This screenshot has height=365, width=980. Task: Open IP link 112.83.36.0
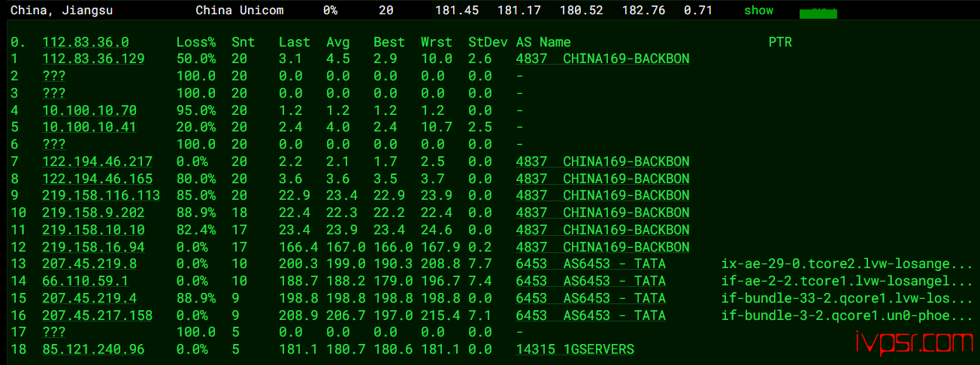pyautogui.click(x=86, y=42)
